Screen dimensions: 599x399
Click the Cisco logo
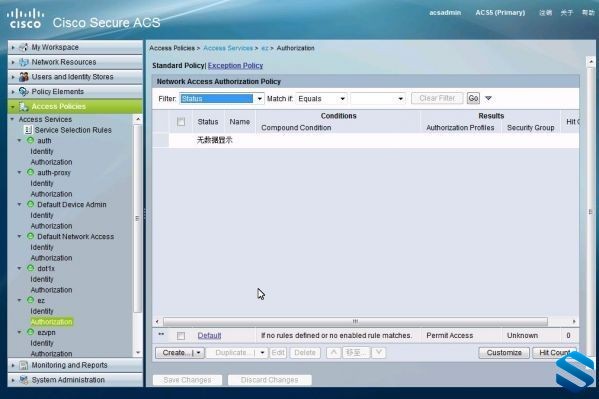[25, 18]
